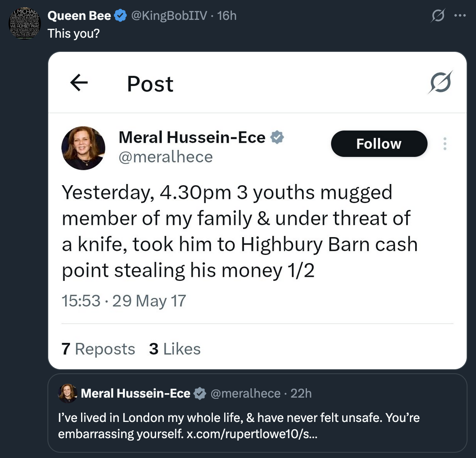The image size is (476, 458).
Task: View the 7 Reposts list
Action: tap(98, 349)
